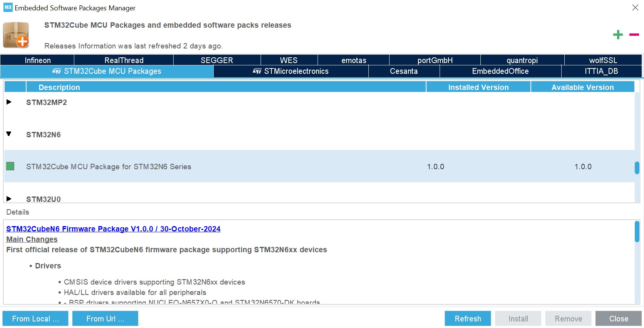Click the MX application icon in title bar
Viewport: 644px width, 328px height.
tap(8, 7)
